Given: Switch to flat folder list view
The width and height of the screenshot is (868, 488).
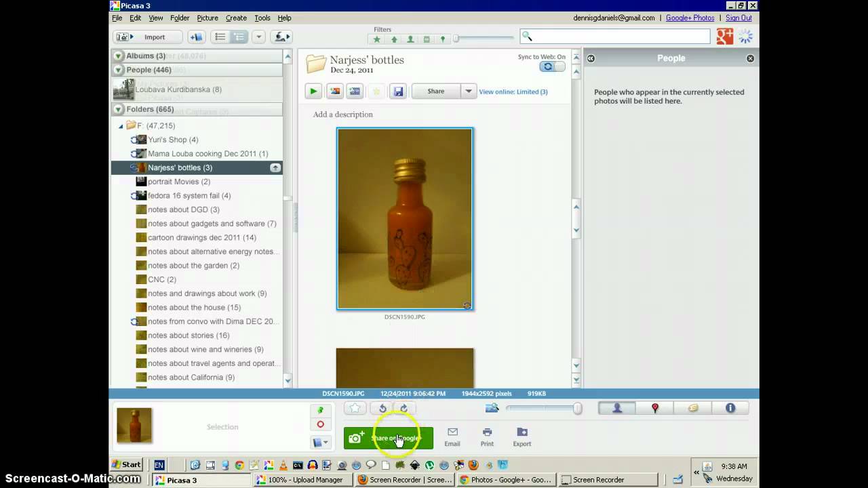Looking at the screenshot, I should click(x=220, y=37).
